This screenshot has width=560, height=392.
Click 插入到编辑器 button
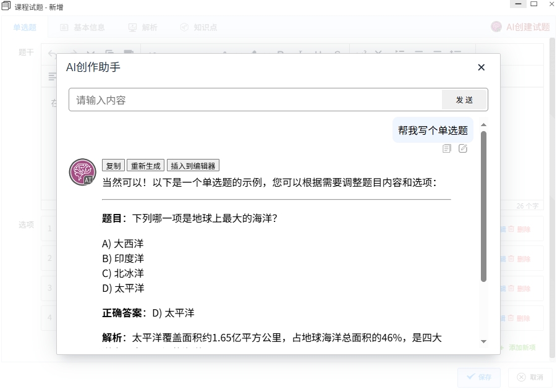tap(193, 166)
